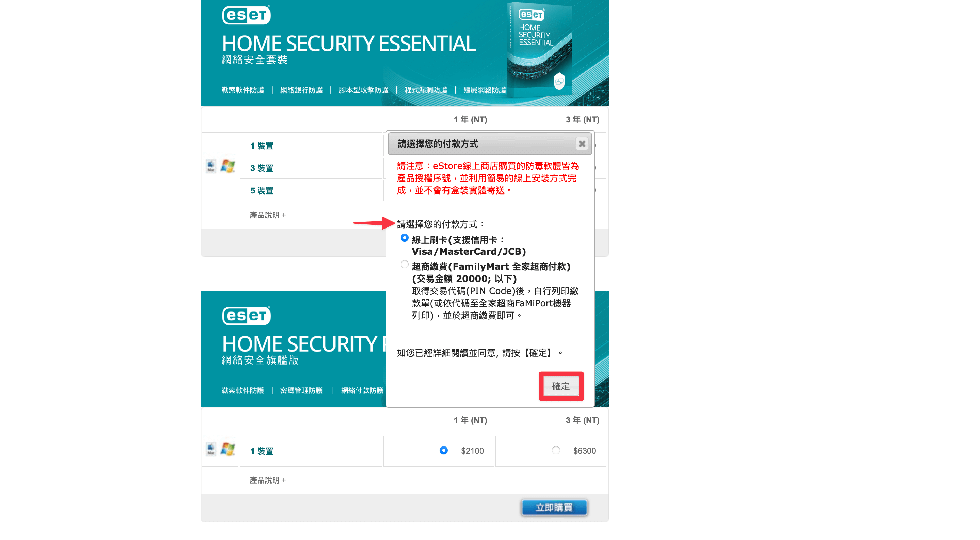Screen dimensions: 980x540
Task: Click the 立即購買 buy now button
Action: click(554, 507)
